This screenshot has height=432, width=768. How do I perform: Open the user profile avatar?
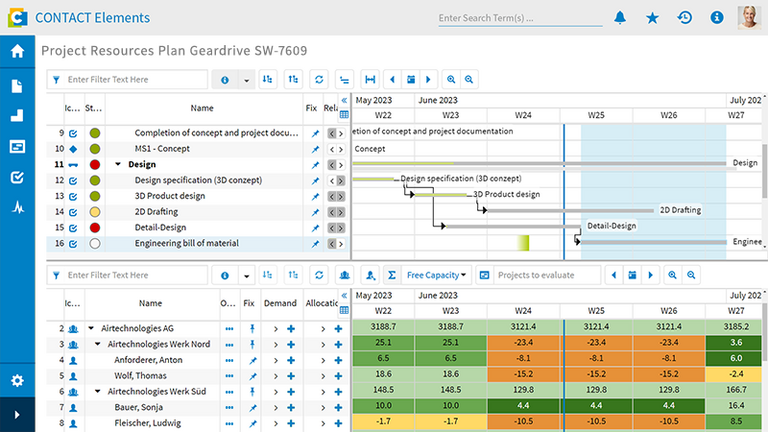pos(748,18)
